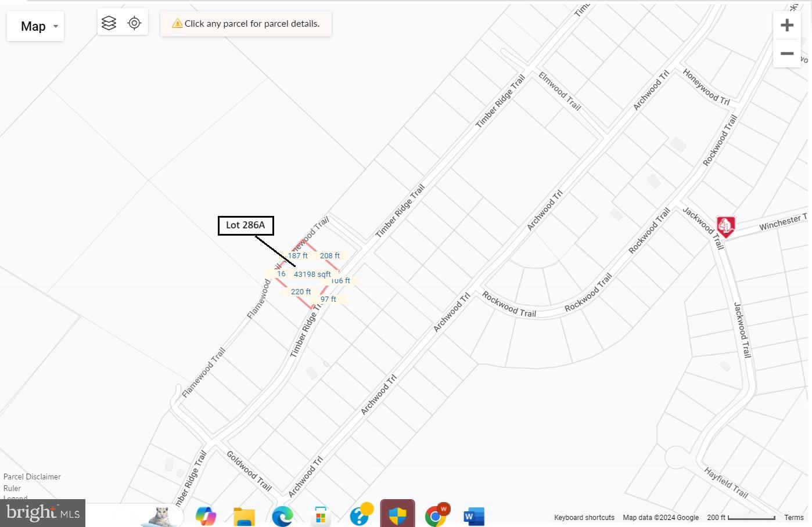Click the 220 ft dimension label
This screenshot has height=527, width=812.
point(301,291)
